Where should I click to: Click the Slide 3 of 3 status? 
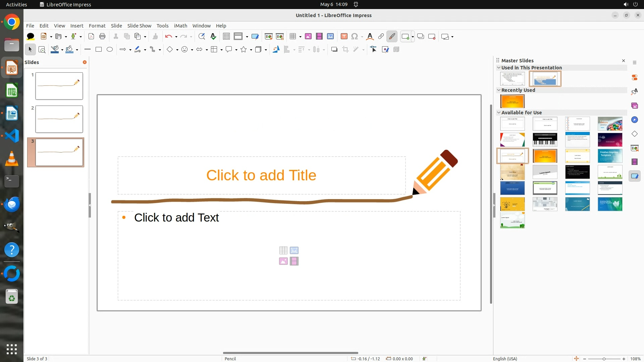click(37, 359)
